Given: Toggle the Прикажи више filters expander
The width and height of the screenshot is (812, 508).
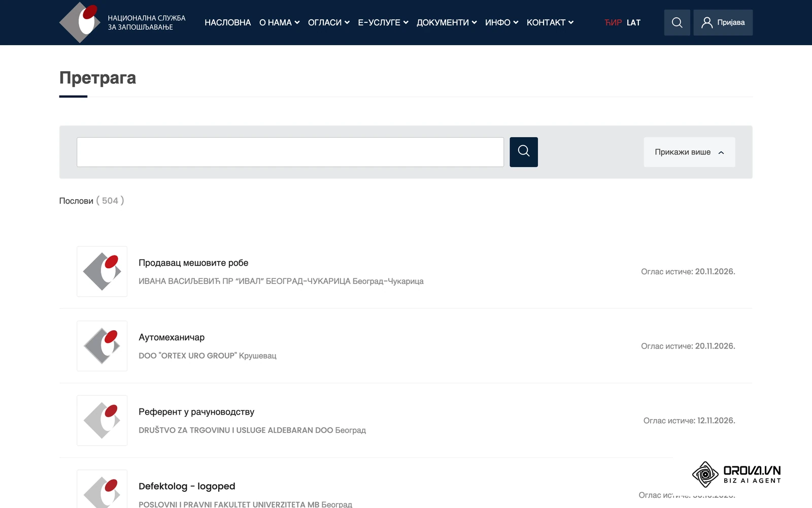Looking at the screenshot, I should (x=690, y=152).
